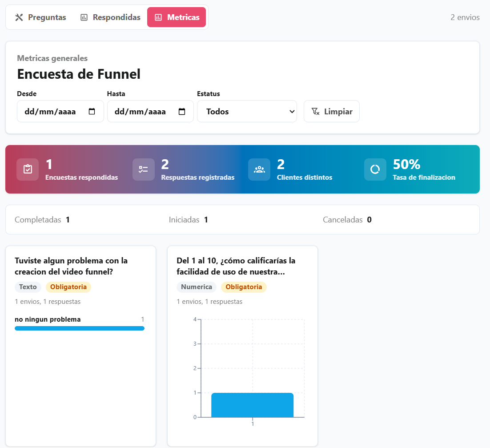Click Obligatoria badge on the Texto question
490x448 pixels.
click(68, 287)
